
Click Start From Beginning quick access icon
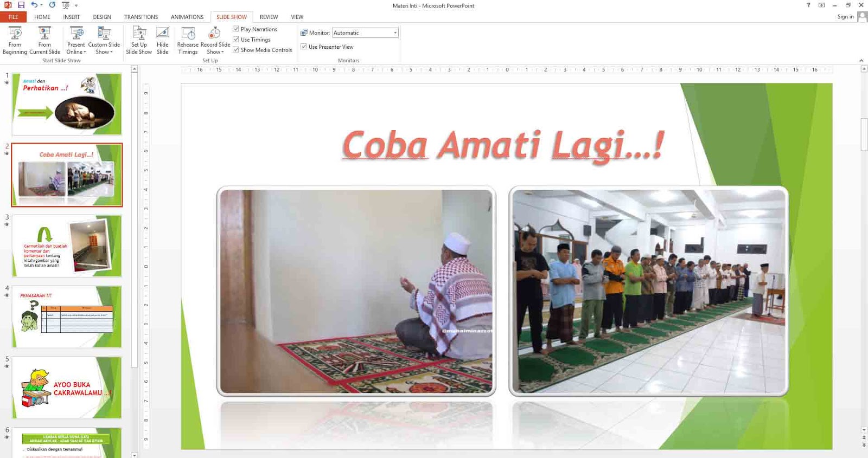click(66, 5)
